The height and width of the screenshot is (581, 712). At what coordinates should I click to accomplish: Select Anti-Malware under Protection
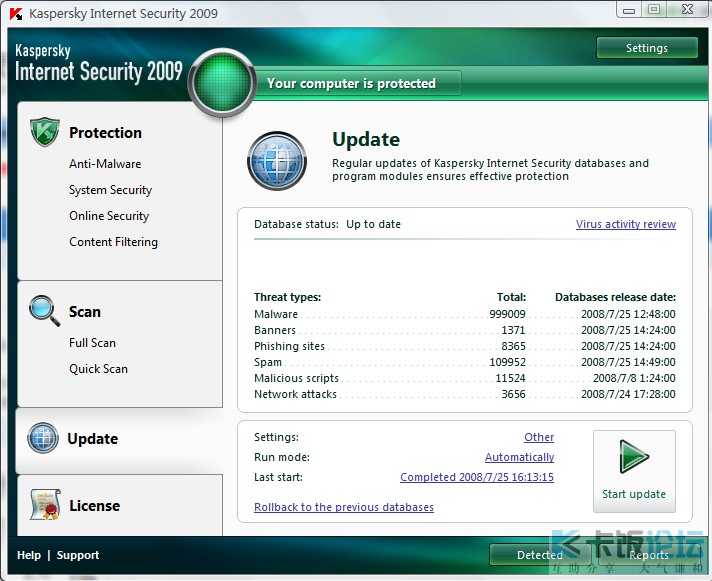[105, 164]
